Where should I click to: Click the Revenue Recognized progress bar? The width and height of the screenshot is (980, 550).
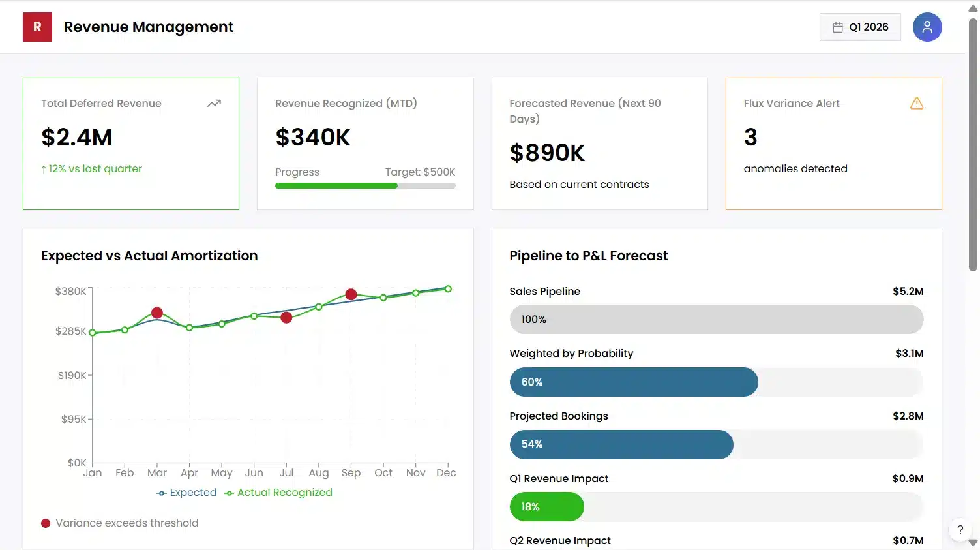pos(365,186)
